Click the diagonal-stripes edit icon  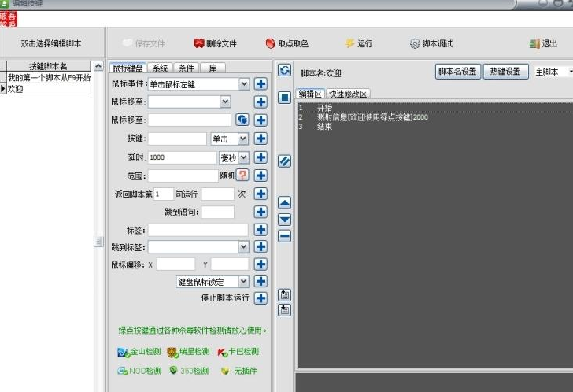click(284, 161)
